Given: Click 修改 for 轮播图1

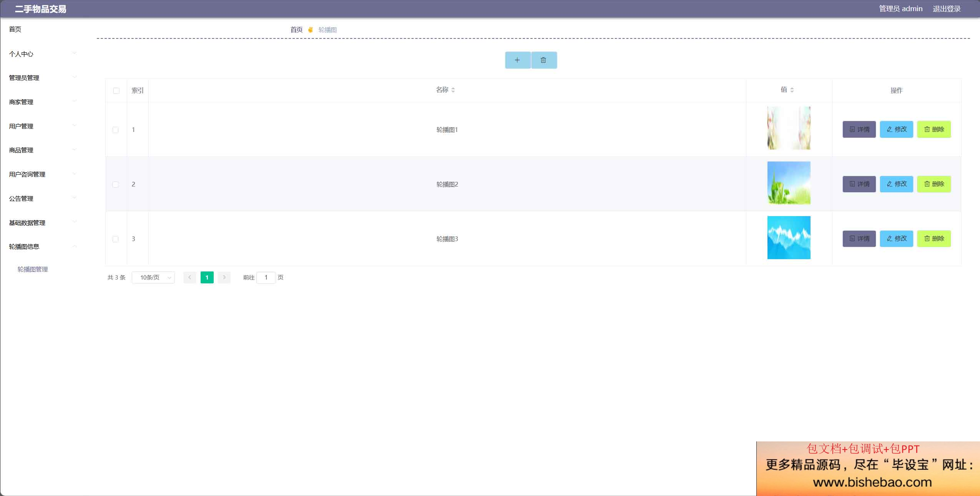Looking at the screenshot, I should (897, 129).
